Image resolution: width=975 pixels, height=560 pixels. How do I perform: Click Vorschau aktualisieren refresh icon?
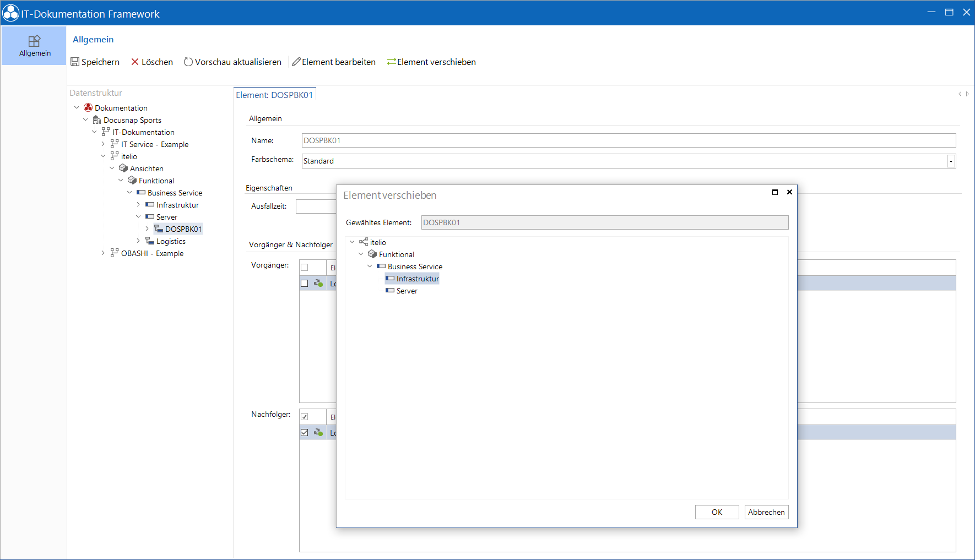(188, 62)
